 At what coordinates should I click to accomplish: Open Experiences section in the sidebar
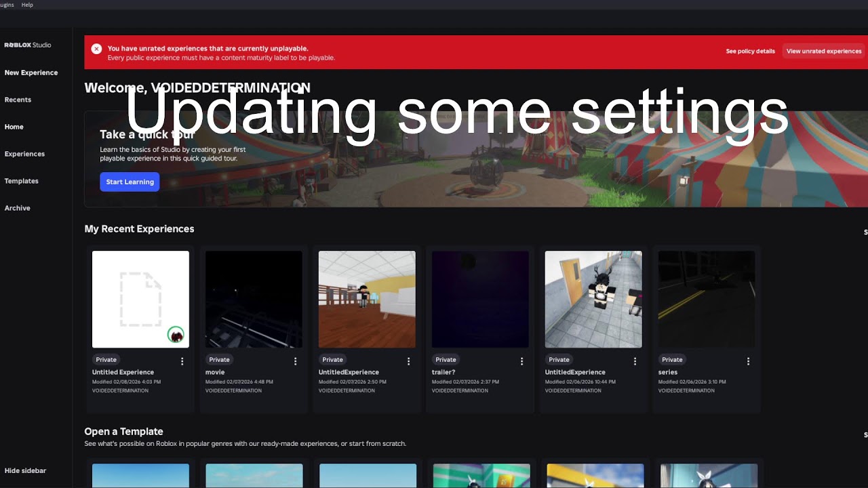tap(24, 154)
